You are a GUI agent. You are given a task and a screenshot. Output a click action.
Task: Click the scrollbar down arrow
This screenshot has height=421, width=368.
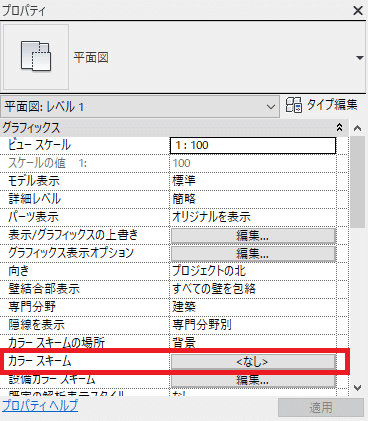click(x=358, y=388)
